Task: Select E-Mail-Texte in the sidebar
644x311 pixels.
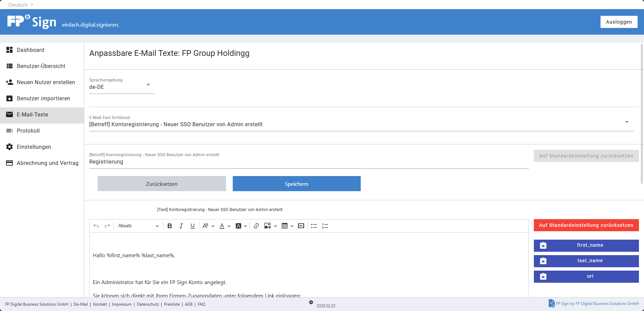Action: [x=42, y=115]
